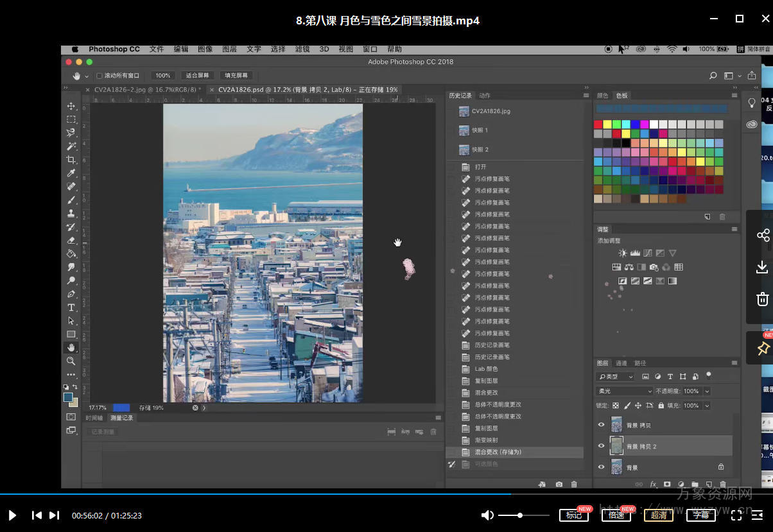Click the Move tool

click(x=71, y=106)
